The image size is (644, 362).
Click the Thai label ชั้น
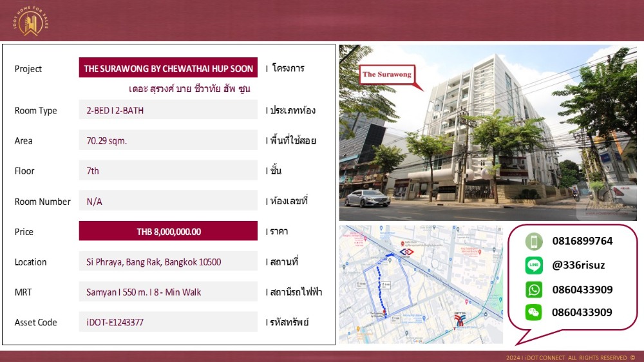click(276, 170)
